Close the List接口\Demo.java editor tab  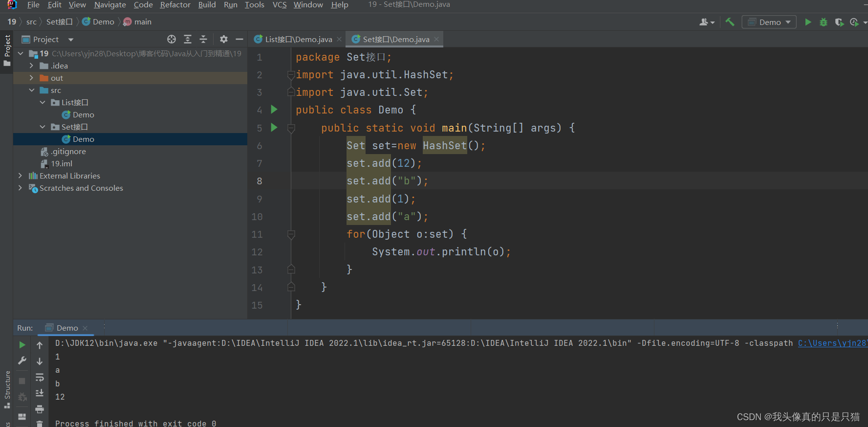pos(339,40)
